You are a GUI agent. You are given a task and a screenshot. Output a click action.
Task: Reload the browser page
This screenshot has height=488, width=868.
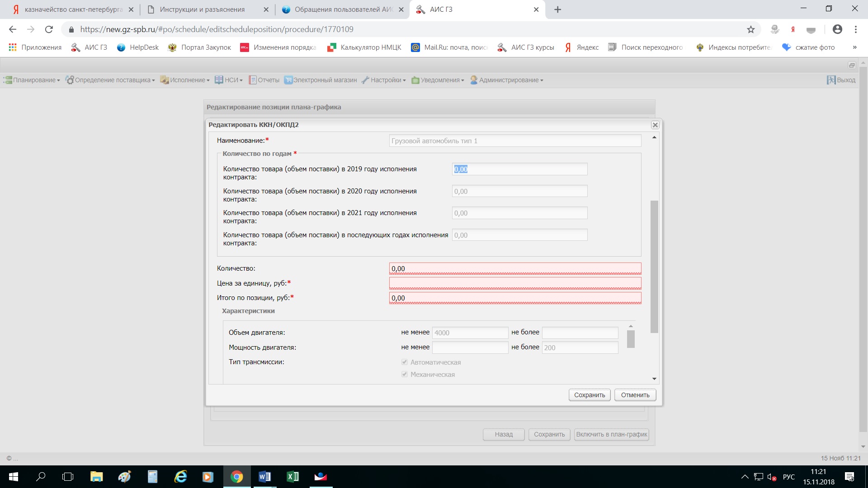click(x=49, y=29)
